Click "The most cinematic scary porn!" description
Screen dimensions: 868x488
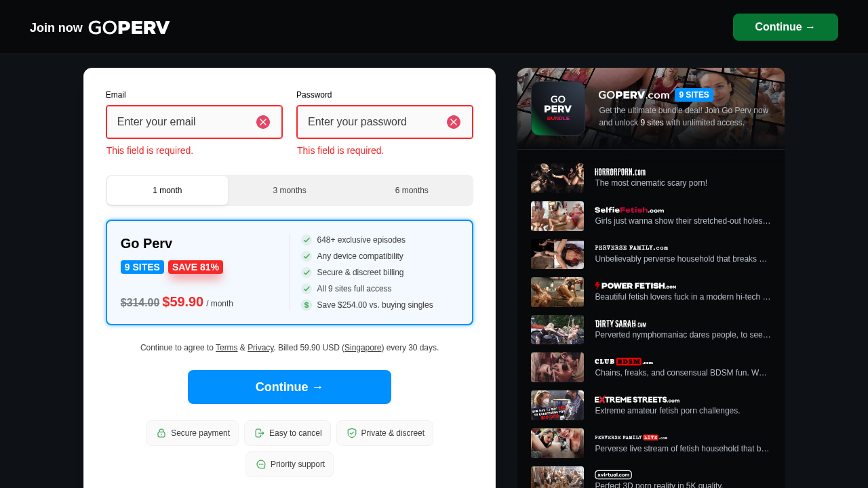pyautogui.click(x=651, y=183)
